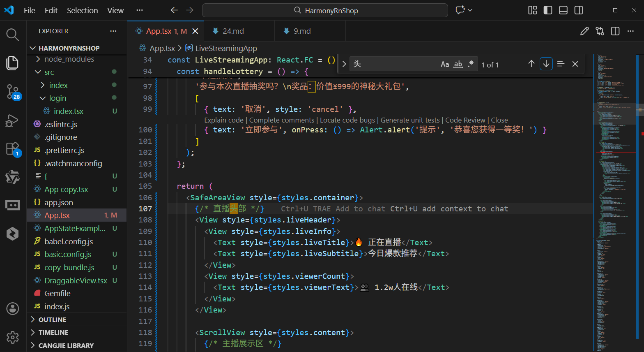Open Source Control with 28 changes
Viewport: 644px width, 352px height.
(13, 92)
